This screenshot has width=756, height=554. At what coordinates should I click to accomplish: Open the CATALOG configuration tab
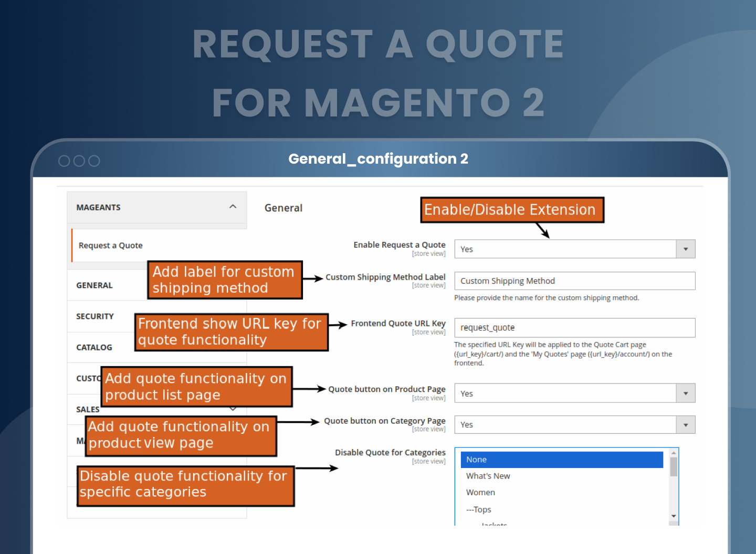(94, 347)
